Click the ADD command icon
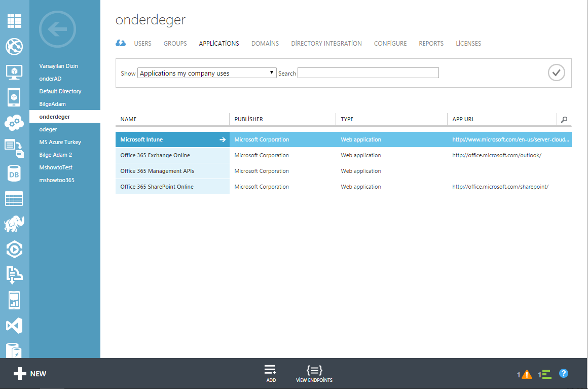Screen dimensions: 588x389 [x=271, y=374]
